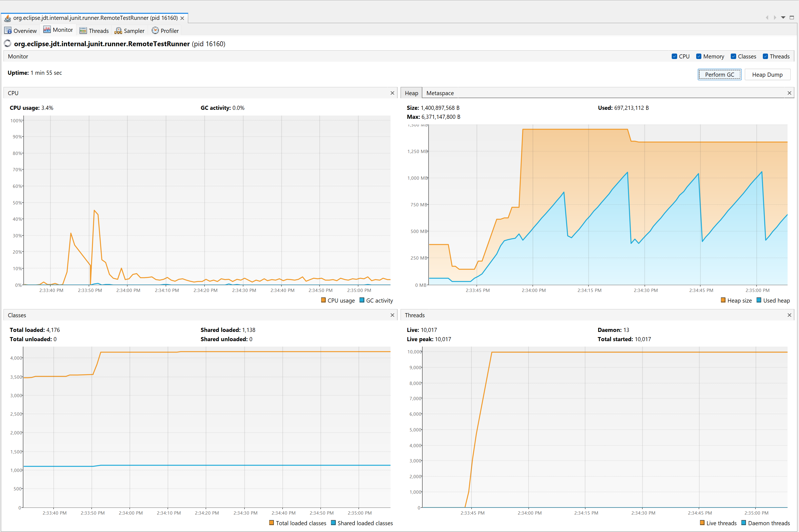
Task: Click the Perform GC button
Action: 719,75
